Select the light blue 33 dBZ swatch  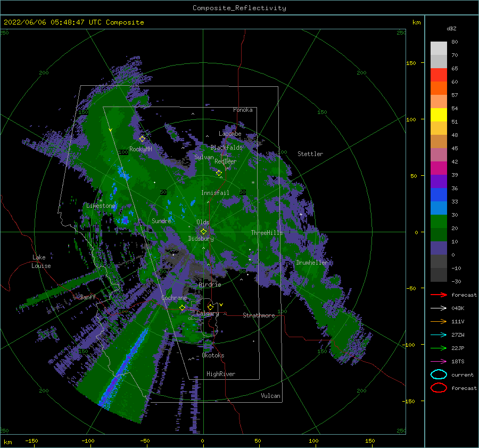439,208
